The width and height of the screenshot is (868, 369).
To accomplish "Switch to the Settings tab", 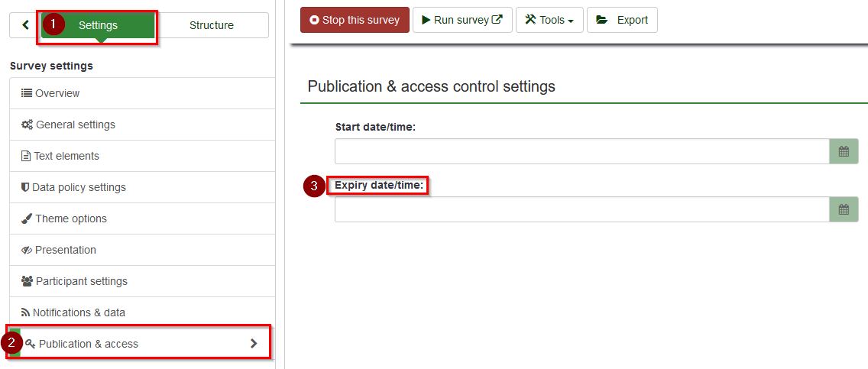I will click(x=98, y=25).
